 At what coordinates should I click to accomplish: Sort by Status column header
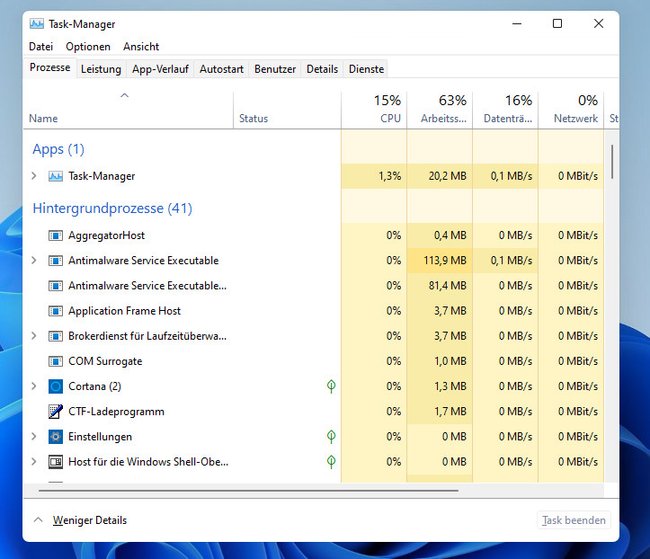(x=287, y=110)
